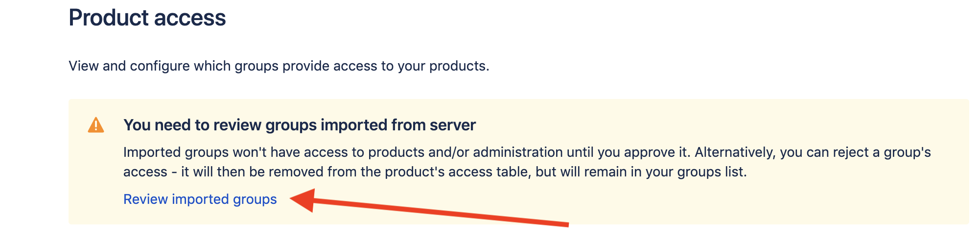Click the orange warning triangle icon
This screenshot has height=247, width=980.
[x=96, y=125]
